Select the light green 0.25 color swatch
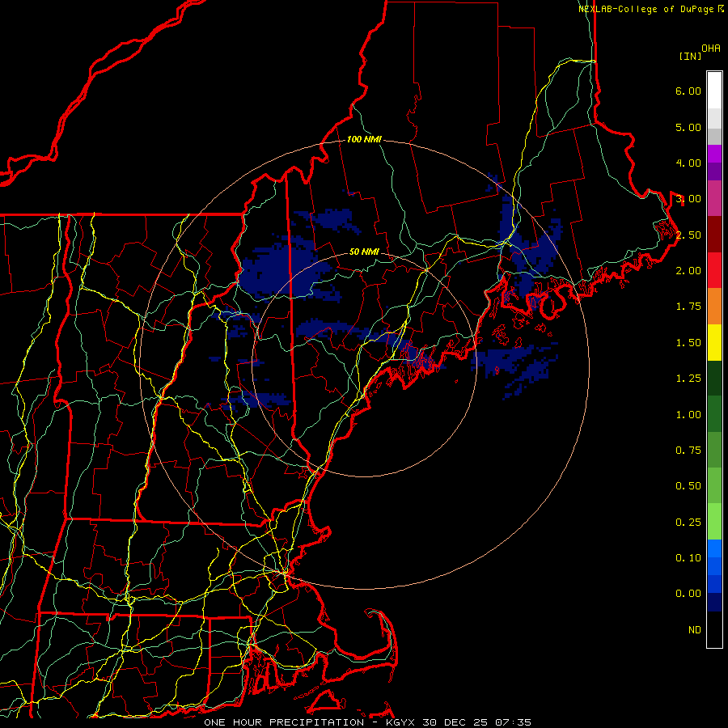This screenshot has width=728, height=728. [x=714, y=522]
